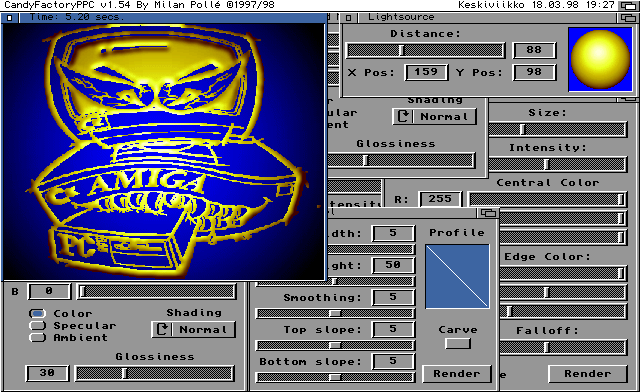
Task: Click the third Central Color slider
Action: point(563,237)
